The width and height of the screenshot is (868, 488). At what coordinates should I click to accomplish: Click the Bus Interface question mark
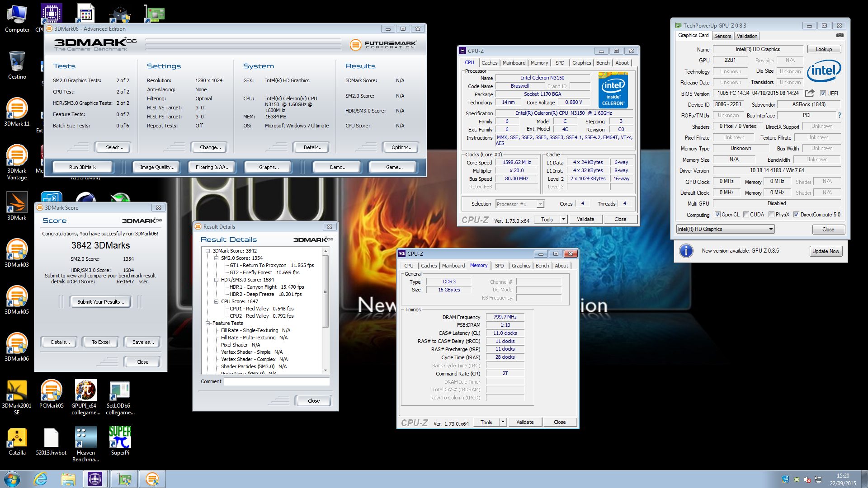point(840,115)
